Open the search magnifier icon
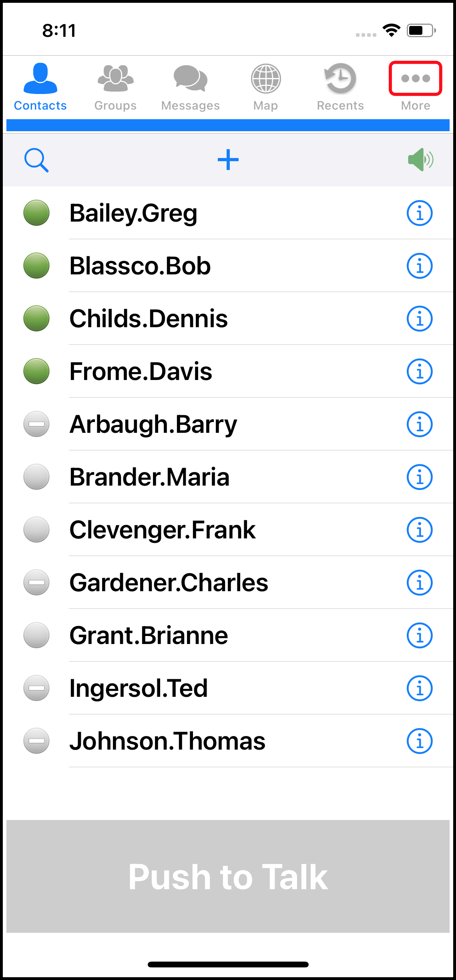The height and width of the screenshot is (980, 456). click(x=36, y=160)
